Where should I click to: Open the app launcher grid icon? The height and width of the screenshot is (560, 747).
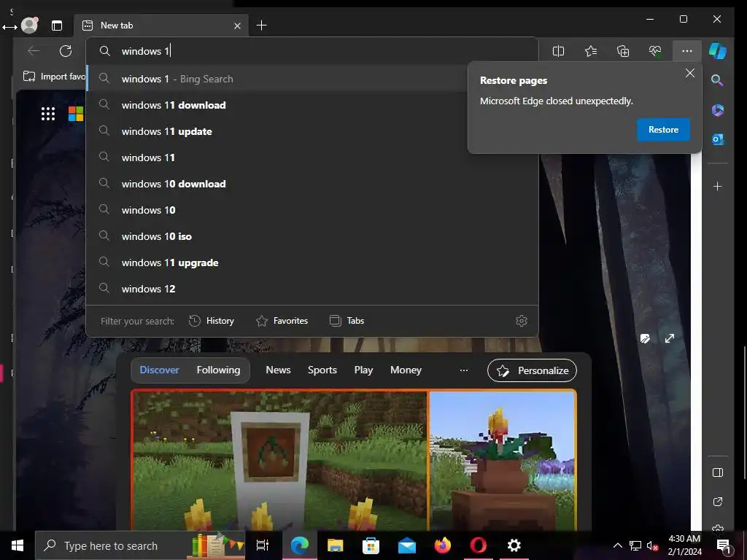click(47, 114)
